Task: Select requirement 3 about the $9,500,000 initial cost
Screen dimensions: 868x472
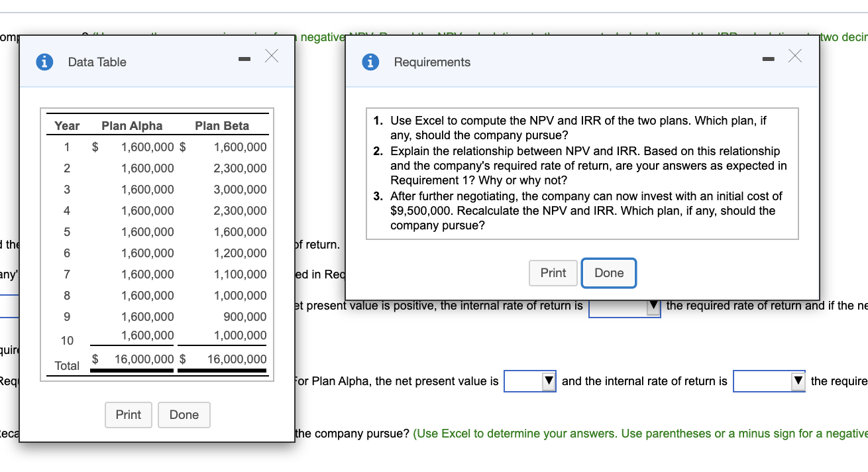Action: (x=583, y=210)
